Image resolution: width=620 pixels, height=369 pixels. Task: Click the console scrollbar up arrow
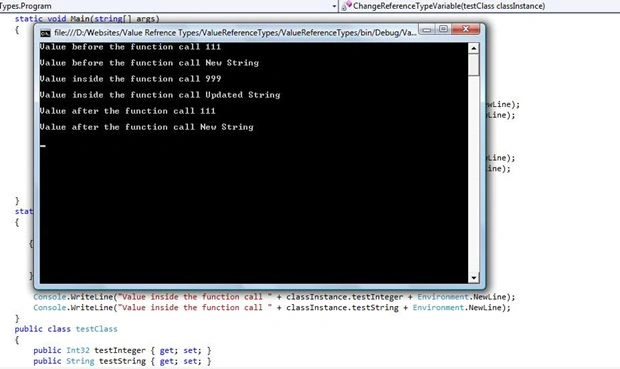click(473, 48)
